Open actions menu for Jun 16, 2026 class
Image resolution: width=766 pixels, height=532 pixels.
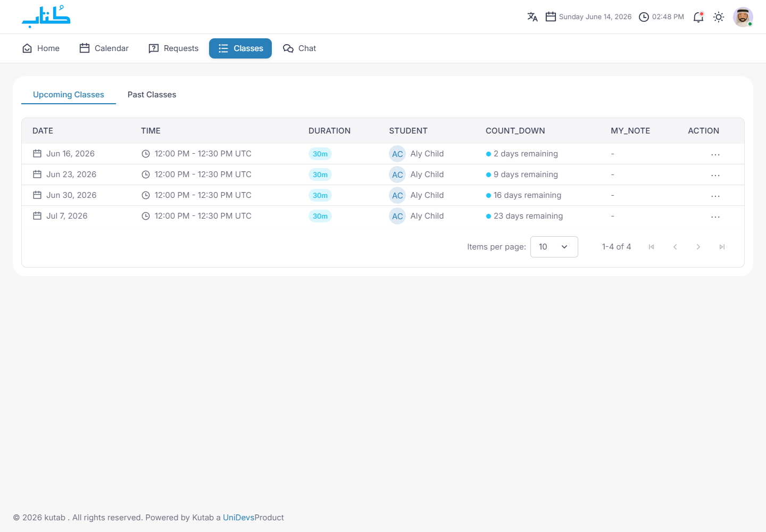point(715,154)
